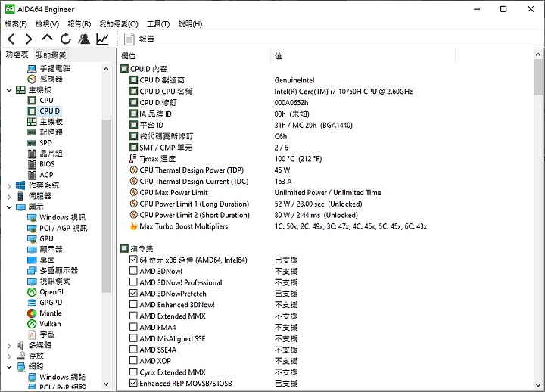Open the 檔案(F) menu
545x392 pixels.
click(16, 24)
